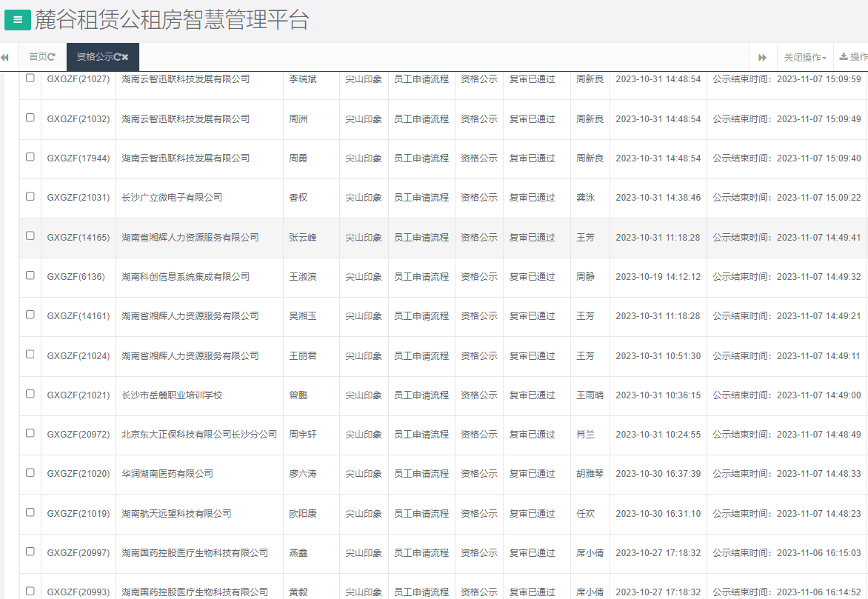This screenshot has width=868, height=599.
Task: Click reviewer name 周静
Action: click(586, 277)
